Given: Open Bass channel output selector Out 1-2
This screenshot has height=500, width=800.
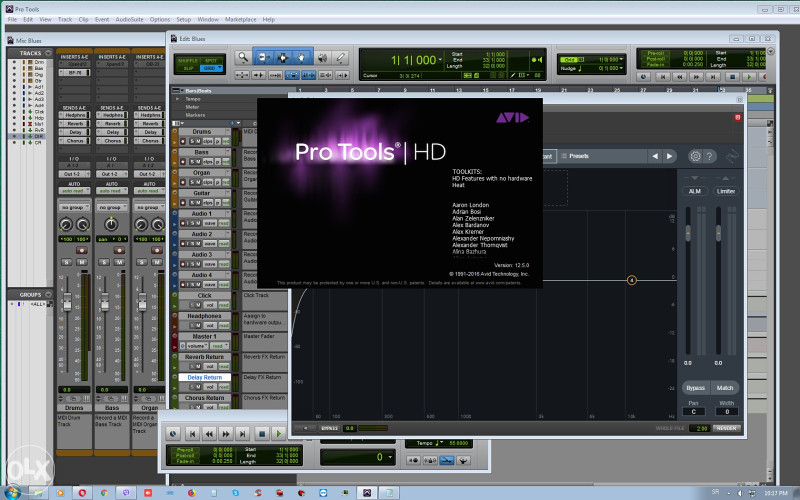Looking at the screenshot, I should (112, 174).
